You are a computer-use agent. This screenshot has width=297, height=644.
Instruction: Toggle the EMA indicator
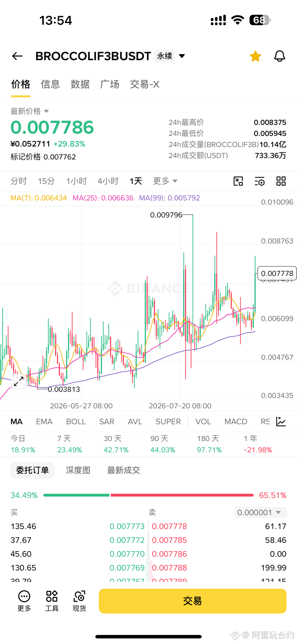tap(44, 422)
